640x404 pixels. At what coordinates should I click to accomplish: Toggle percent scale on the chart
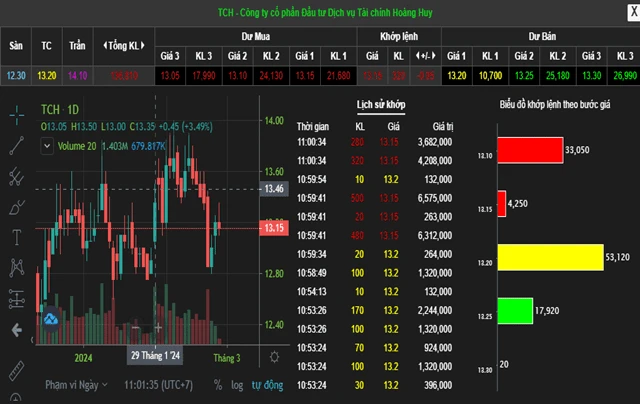215,384
